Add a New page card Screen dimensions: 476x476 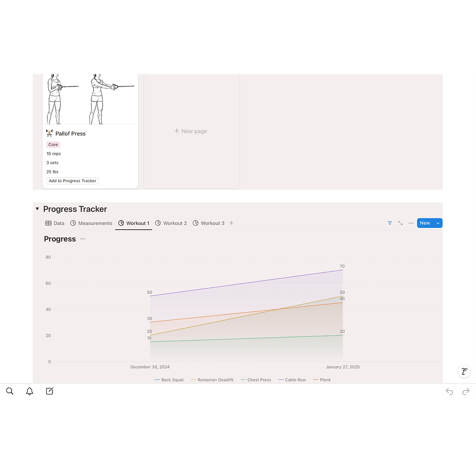(190, 131)
